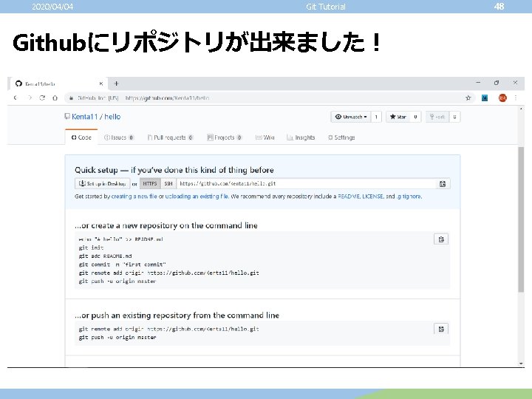Click the 'git commit -m first commit' line
Image resolution: width=532 pixels, height=399 pixels.
point(122,265)
